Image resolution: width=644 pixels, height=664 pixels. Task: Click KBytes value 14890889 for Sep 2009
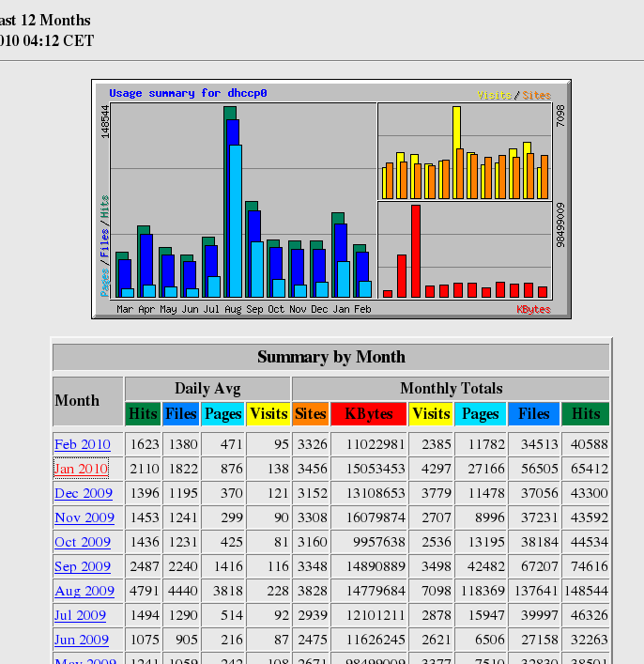coord(376,566)
